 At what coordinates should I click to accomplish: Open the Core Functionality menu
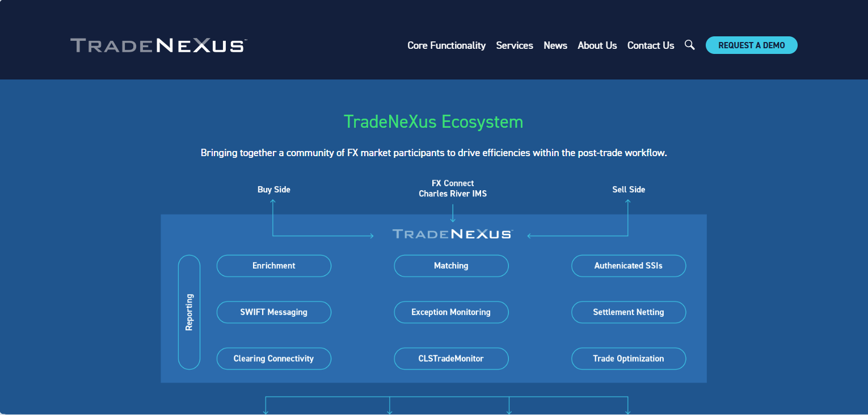pos(446,45)
